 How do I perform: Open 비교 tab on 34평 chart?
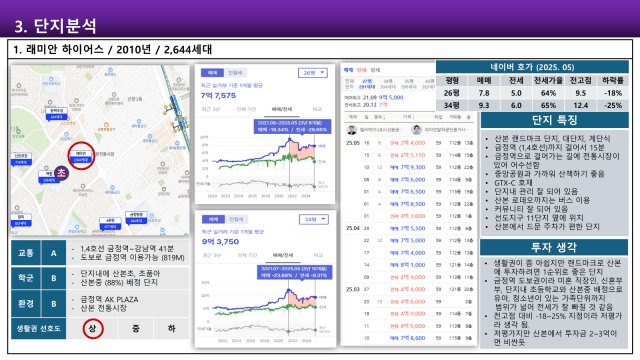[318, 255]
